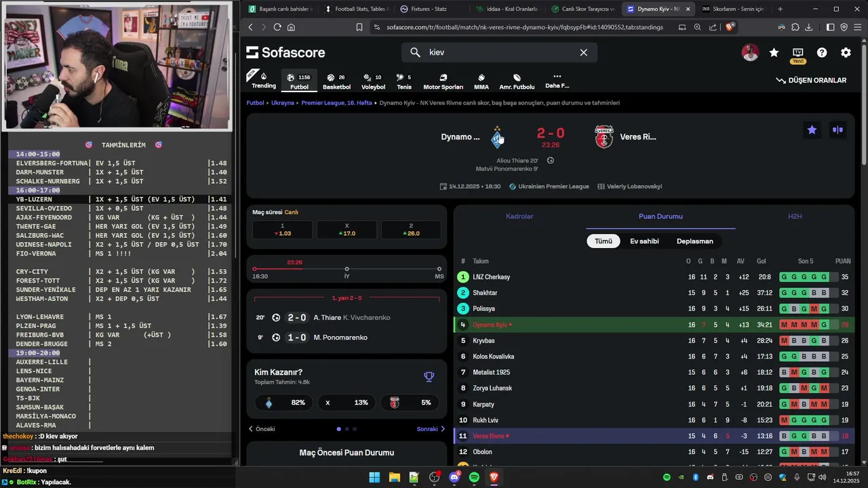
Task: Clear the kiev search text
Action: [583, 52]
